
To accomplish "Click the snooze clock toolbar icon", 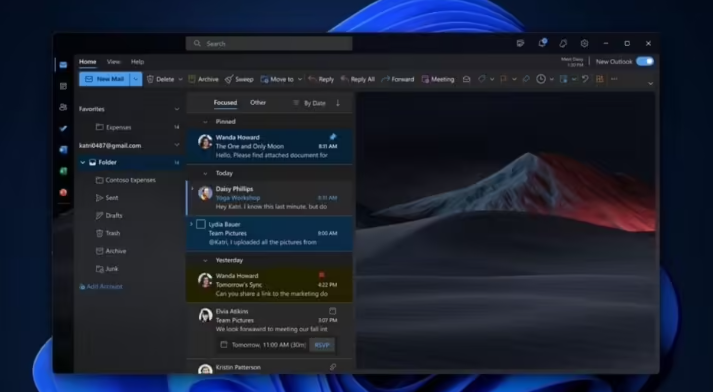I will (x=541, y=79).
